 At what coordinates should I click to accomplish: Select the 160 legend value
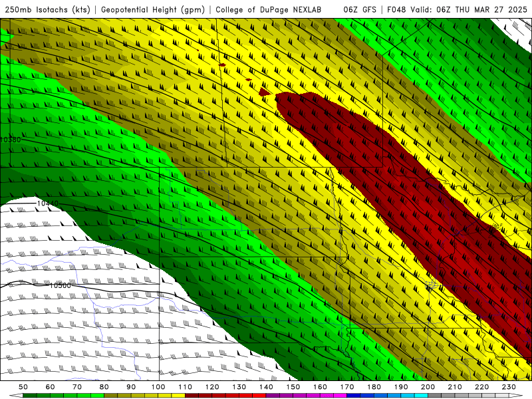pyautogui.click(x=320, y=387)
